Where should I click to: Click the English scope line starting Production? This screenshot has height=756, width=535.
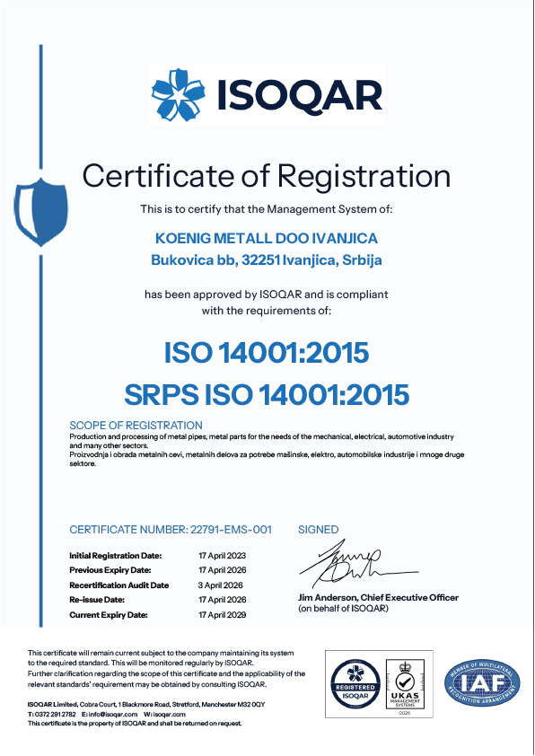[262, 441]
